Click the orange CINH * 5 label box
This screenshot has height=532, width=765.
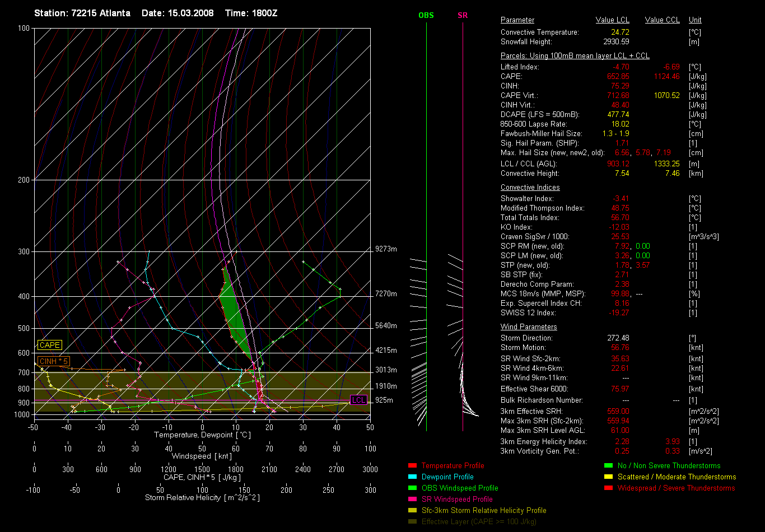click(x=53, y=361)
